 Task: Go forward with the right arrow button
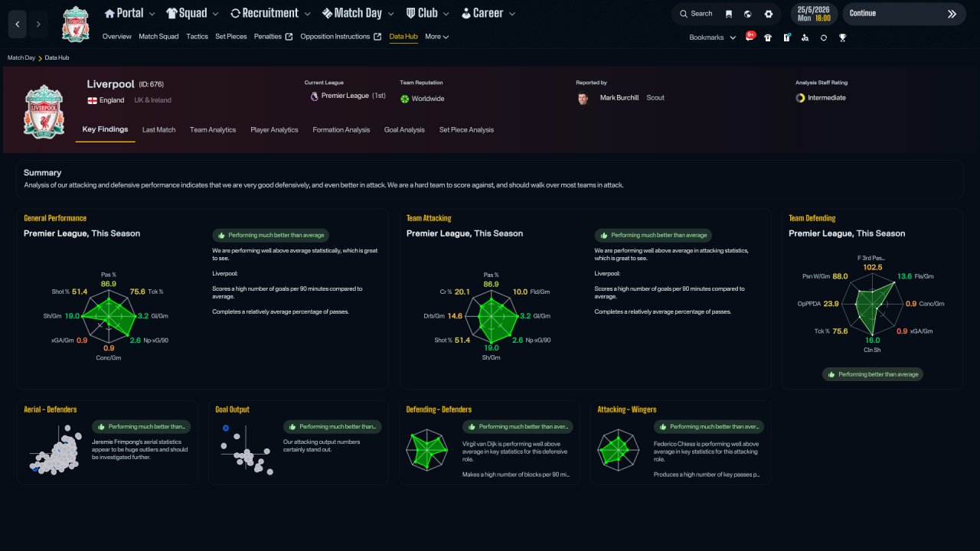(38, 24)
